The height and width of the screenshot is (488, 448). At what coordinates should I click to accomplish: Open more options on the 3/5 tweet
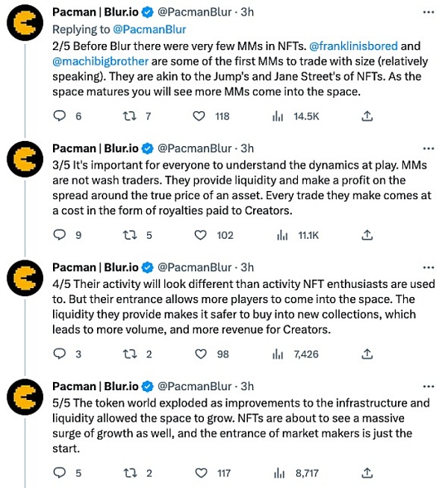[428, 148]
